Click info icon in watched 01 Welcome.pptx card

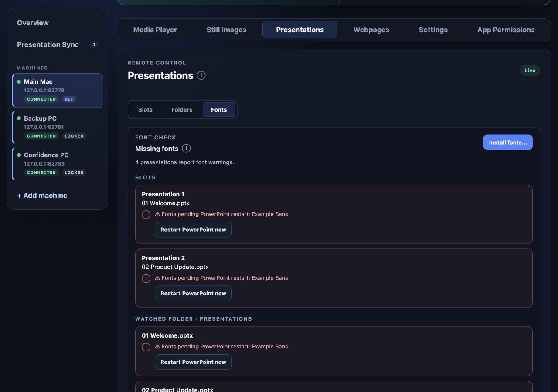coord(146,347)
